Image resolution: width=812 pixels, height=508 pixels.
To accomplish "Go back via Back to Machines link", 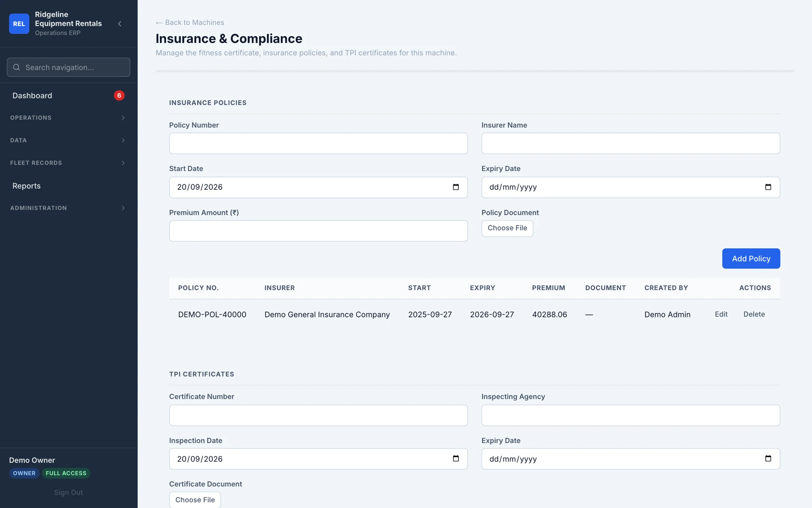I will pos(190,22).
